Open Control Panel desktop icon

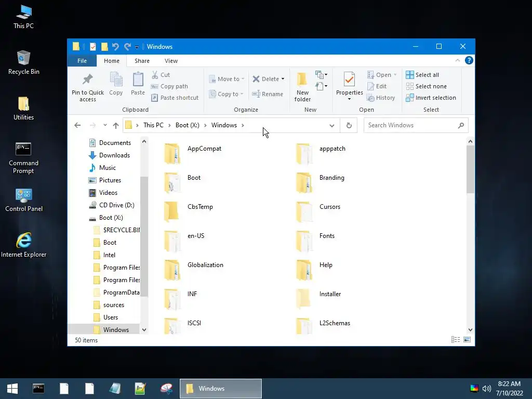24,200
